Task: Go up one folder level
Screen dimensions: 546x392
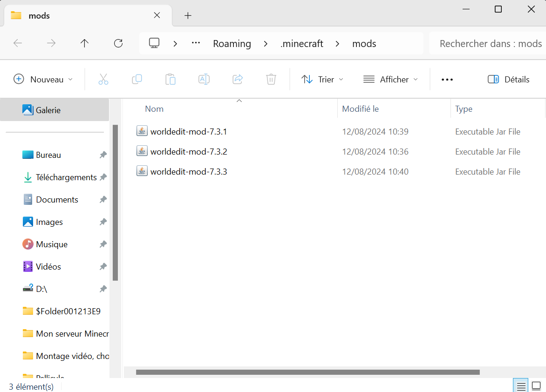Action: [x=85, y=43]
